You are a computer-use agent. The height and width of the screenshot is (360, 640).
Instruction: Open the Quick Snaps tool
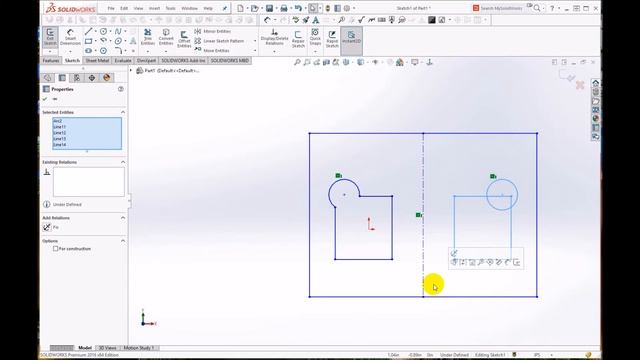315,36
